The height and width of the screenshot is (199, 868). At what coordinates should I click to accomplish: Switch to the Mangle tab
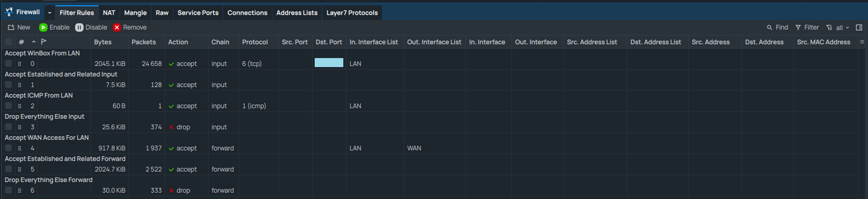pyautogui.click(x=135, y=13)
